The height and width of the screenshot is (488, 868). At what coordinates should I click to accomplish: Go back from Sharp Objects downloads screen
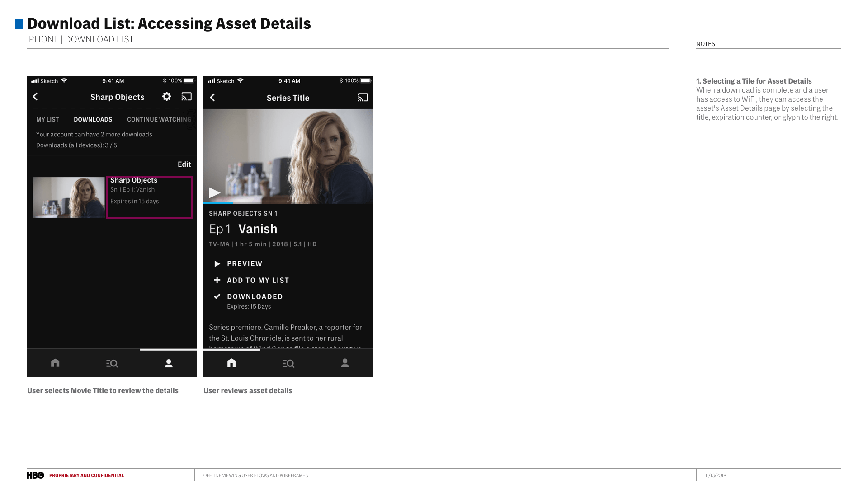(x=35, y=97)
